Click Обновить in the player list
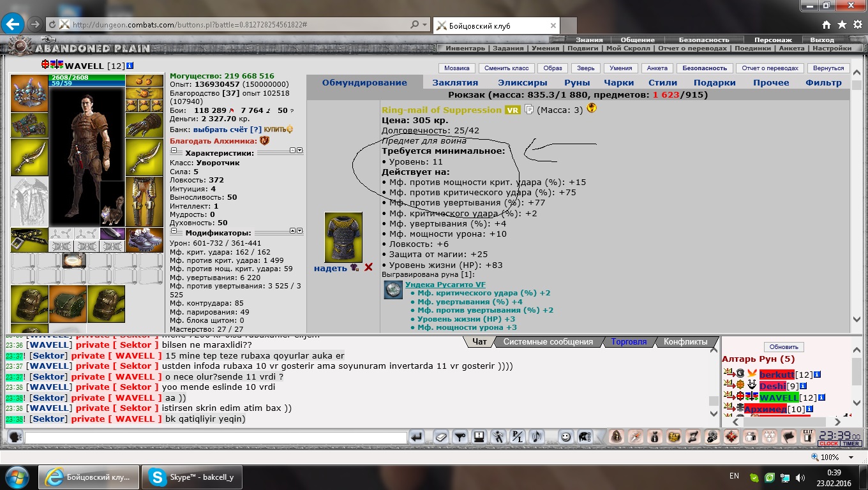 (784, 347)
